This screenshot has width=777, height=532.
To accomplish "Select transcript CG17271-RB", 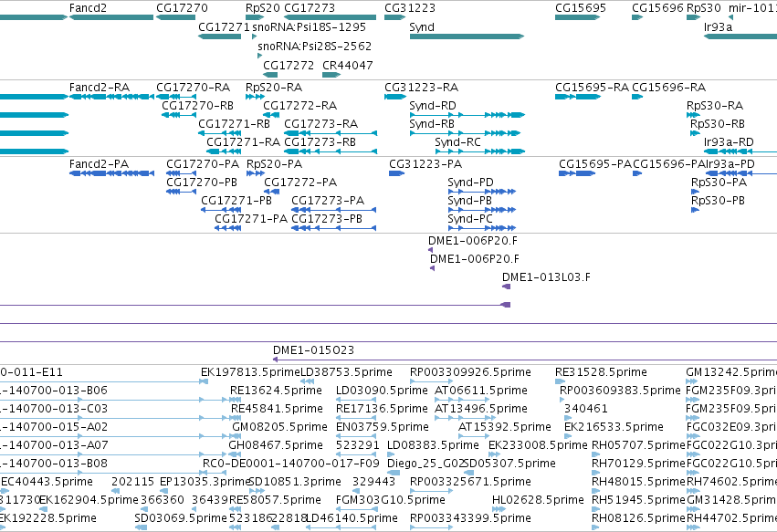I will click(219, 133).
